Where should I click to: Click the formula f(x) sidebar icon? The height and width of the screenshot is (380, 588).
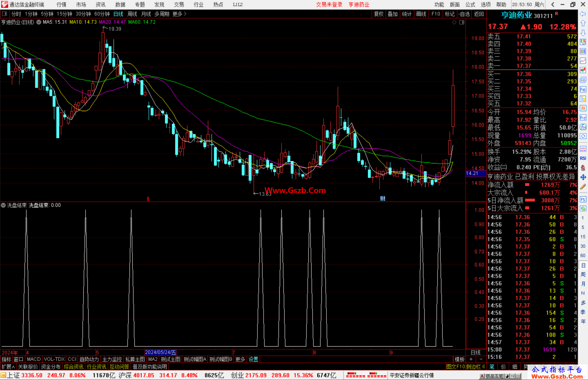[583, 127]
